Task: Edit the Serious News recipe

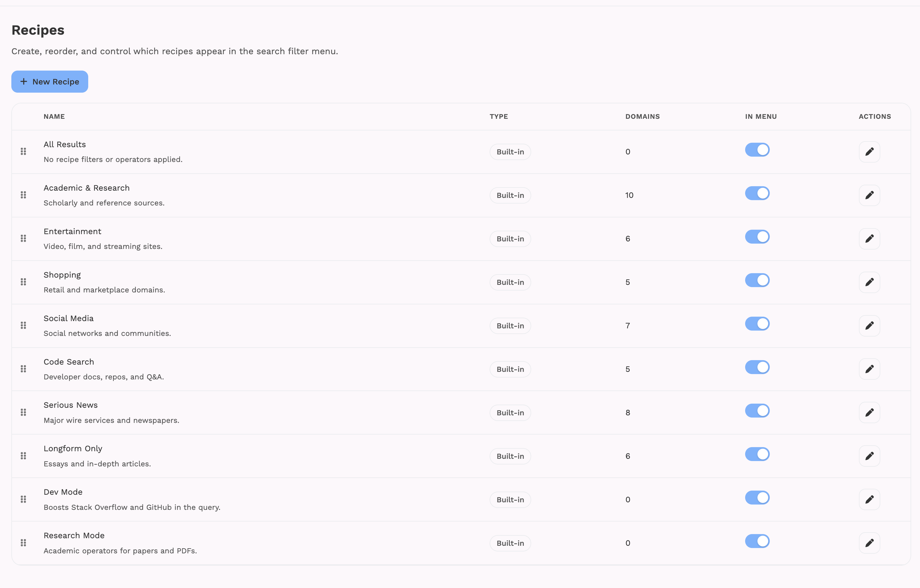Action: 869,412
